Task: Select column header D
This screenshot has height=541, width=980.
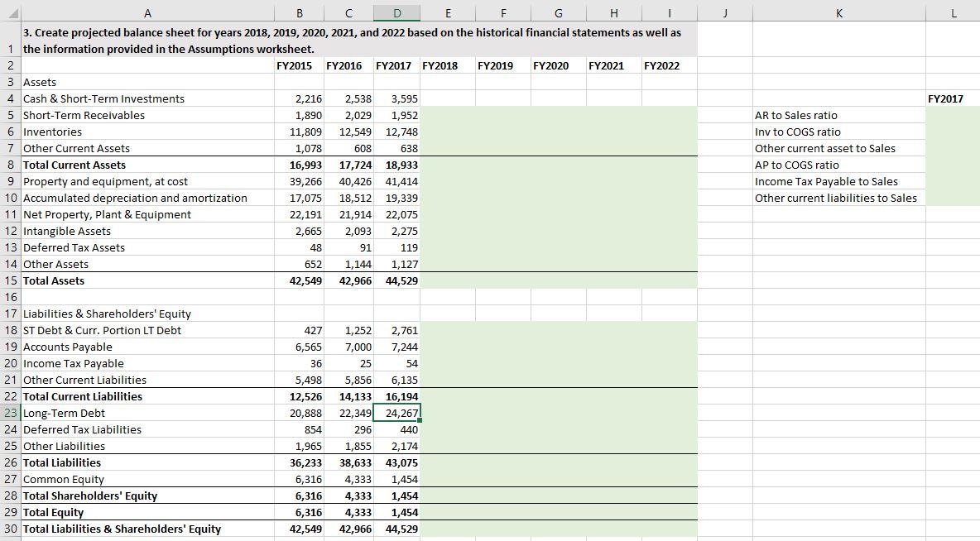Action: (396, 13)
